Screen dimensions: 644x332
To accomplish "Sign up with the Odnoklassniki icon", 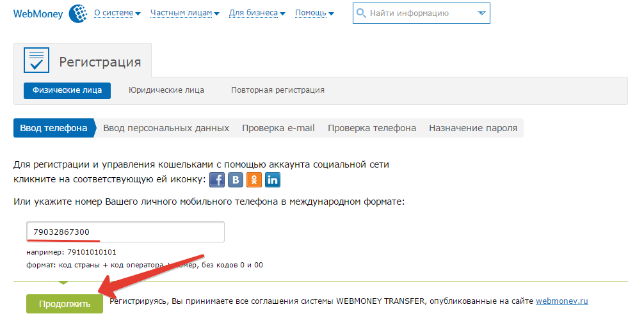I will pos(254,180).
